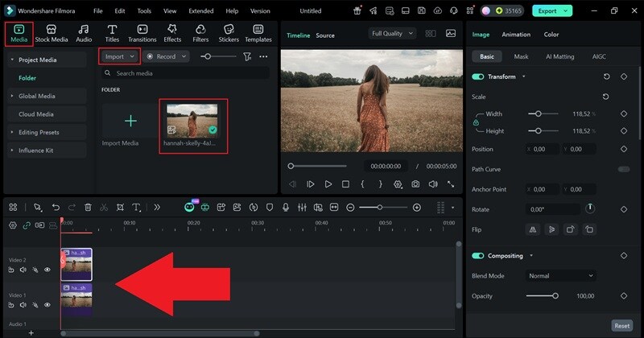The width and height of the screenshot is (644, 338).
Task: Click the delete trash icon
Action: point(88,208)
